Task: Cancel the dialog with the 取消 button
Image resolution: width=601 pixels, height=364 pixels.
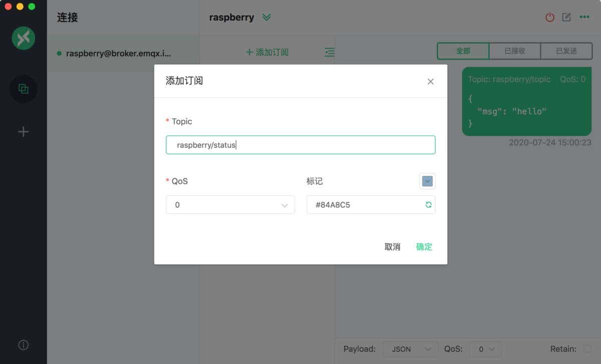Action: (x=392, y=246)
